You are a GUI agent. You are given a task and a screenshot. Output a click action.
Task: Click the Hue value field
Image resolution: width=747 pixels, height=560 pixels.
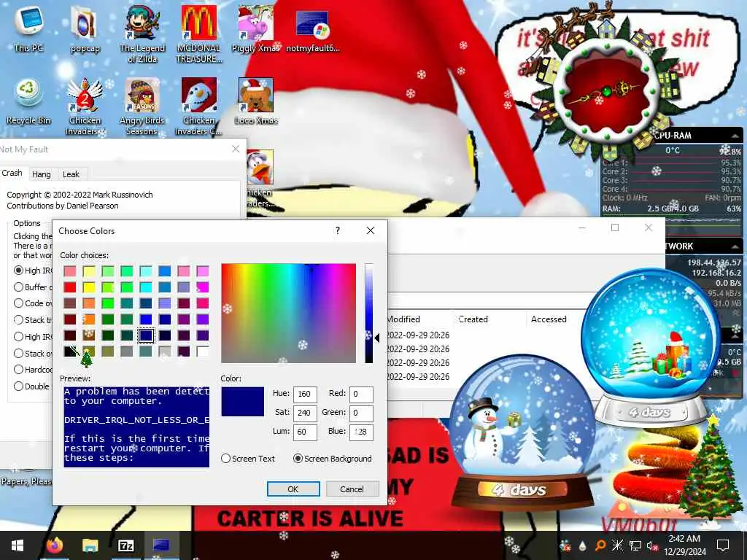305,394
